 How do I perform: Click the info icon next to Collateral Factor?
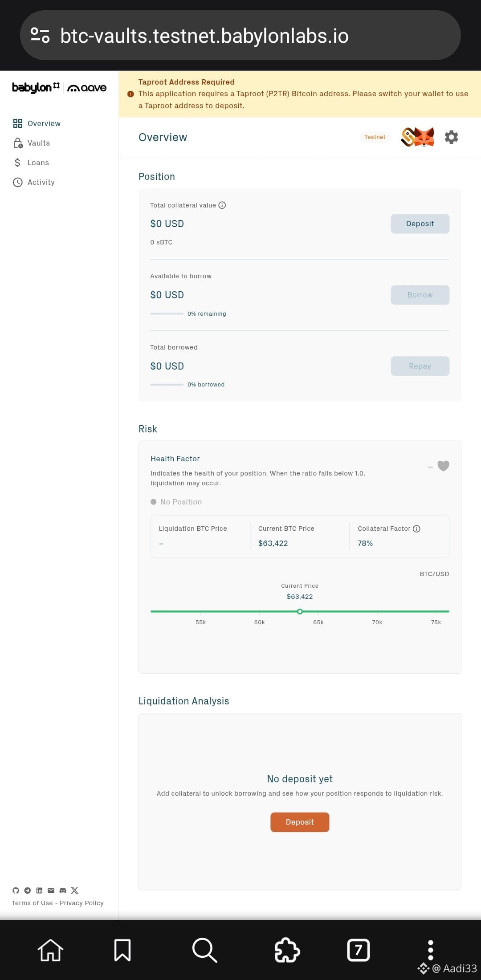point(417,529)
